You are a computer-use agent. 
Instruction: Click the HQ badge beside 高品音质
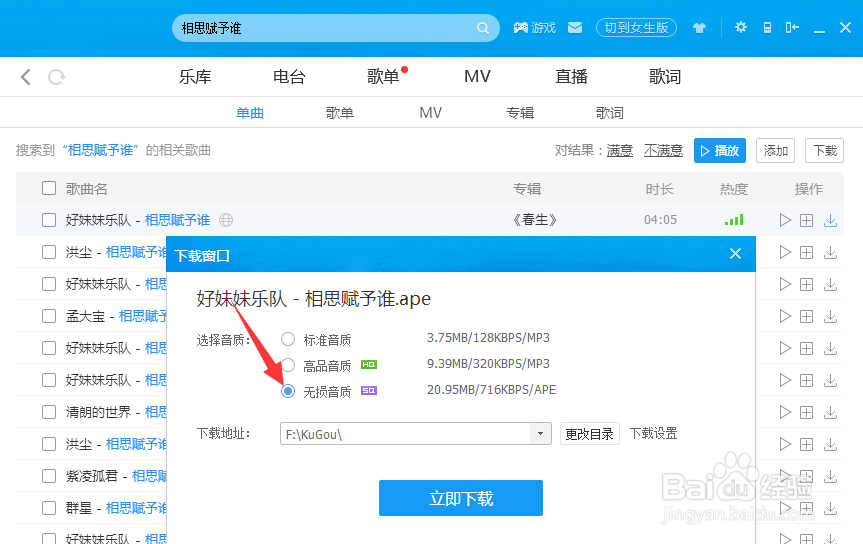coord(369,365)
